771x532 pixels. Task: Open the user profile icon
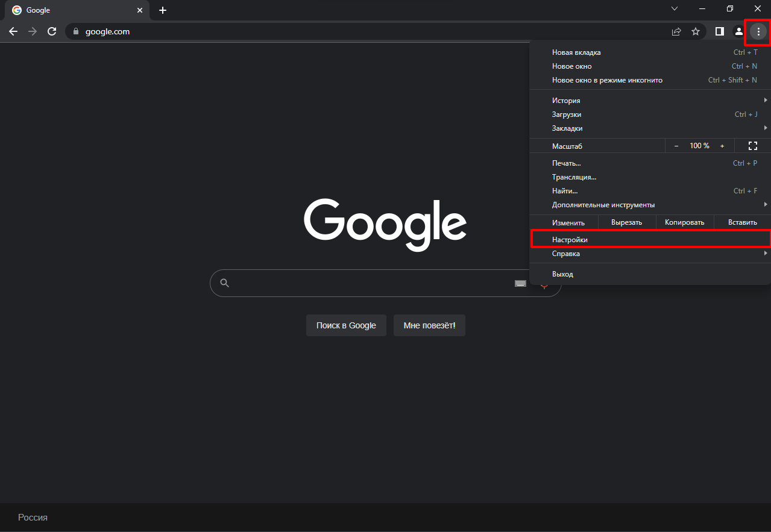[x=738, y=31]
